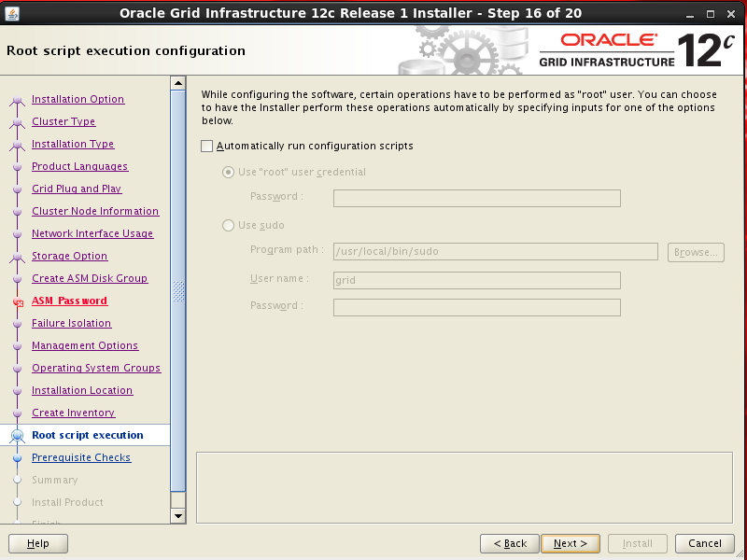Click the empty message area at the bottom

click(464, 487)
